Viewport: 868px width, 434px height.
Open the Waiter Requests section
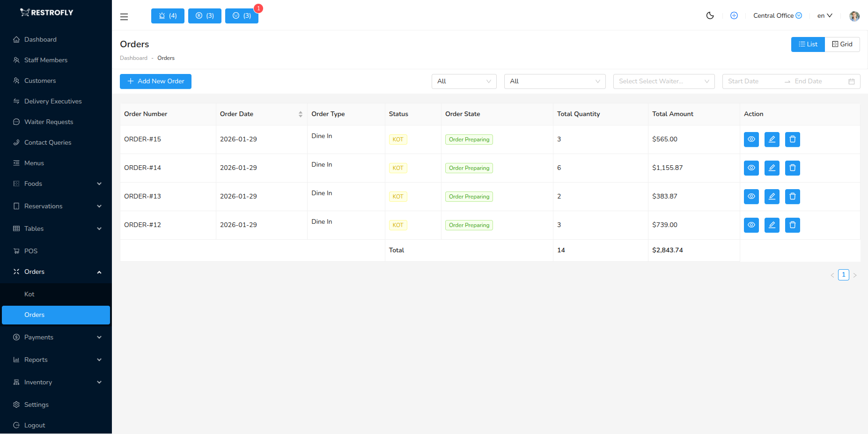[48, 122]
